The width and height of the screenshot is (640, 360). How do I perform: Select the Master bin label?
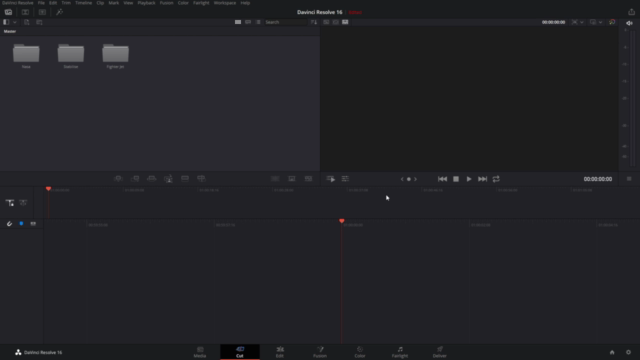(x=10, y=31)
